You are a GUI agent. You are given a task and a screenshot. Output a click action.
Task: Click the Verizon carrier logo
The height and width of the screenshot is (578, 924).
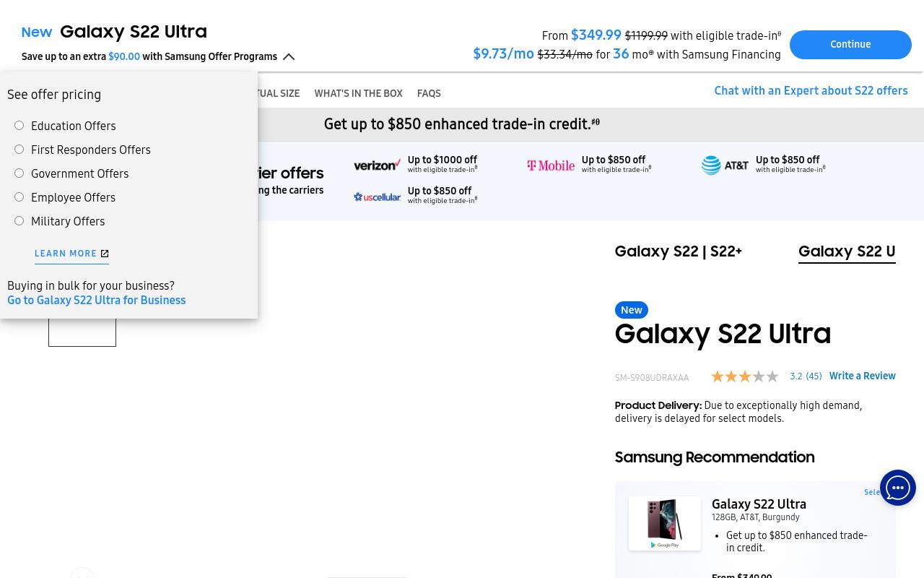377,165
